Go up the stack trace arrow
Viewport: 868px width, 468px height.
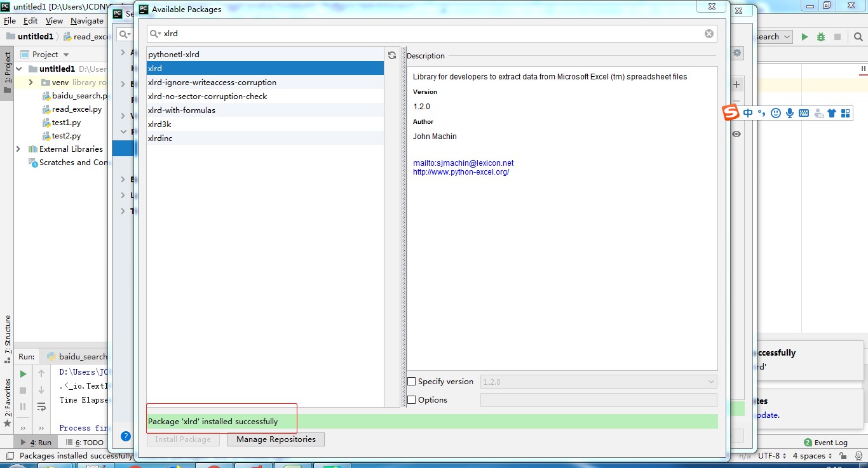[41, 373]
